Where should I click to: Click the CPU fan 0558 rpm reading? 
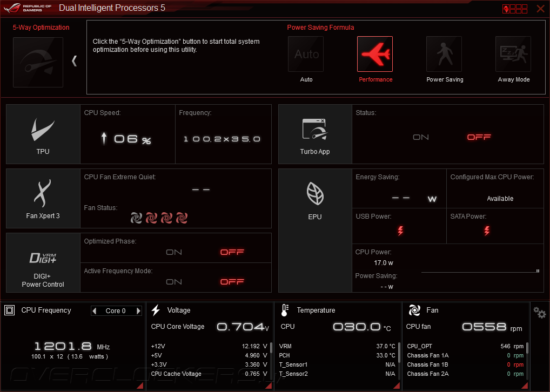[x=492, y=327]
